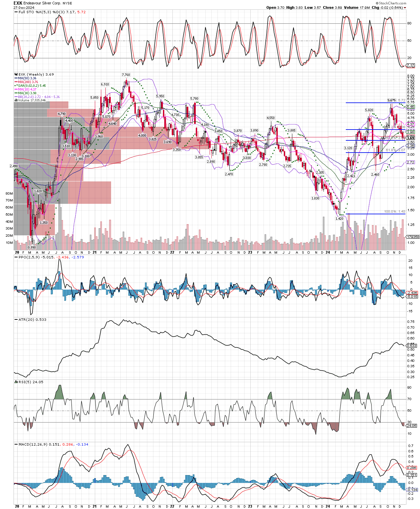Viewport: 420px width, 509px height.
Task: Click the 61.8%: 3.07 Fibonacci label
Action: [x=396, y=150]
